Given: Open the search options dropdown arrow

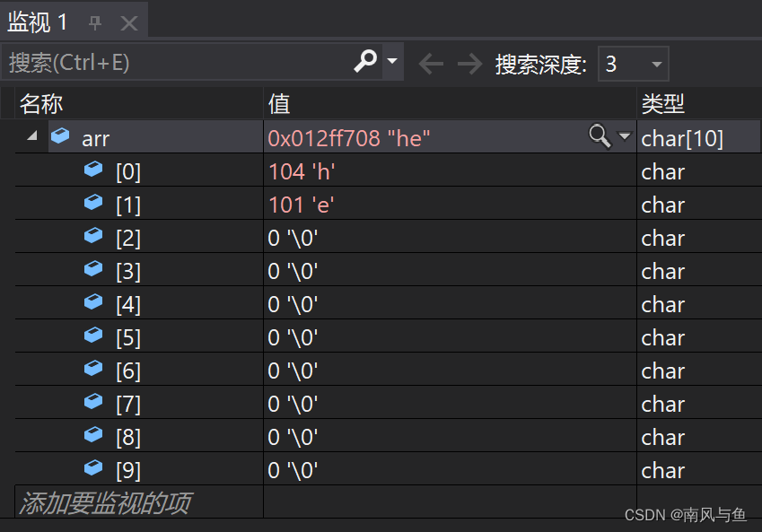Looking at the screenshot, I should (392, 61).
